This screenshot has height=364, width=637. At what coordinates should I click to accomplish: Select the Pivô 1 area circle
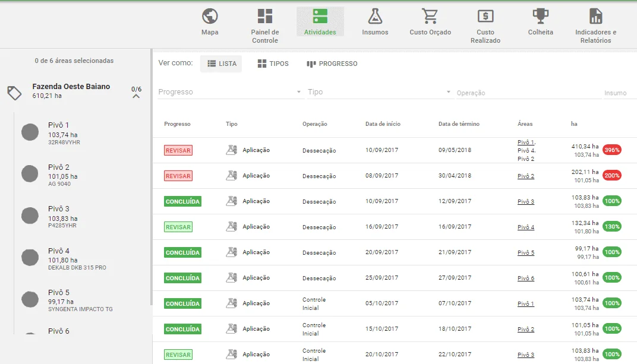(30, 131)
